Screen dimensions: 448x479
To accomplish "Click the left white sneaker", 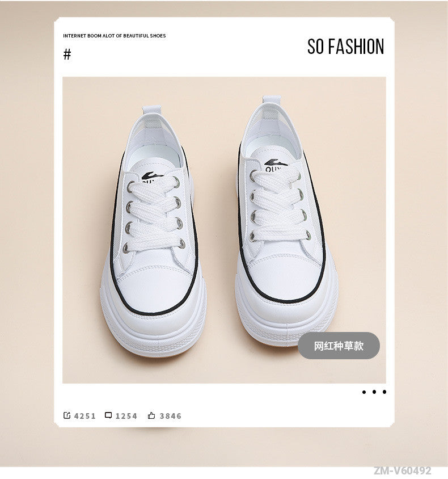I will pos(154,231).
